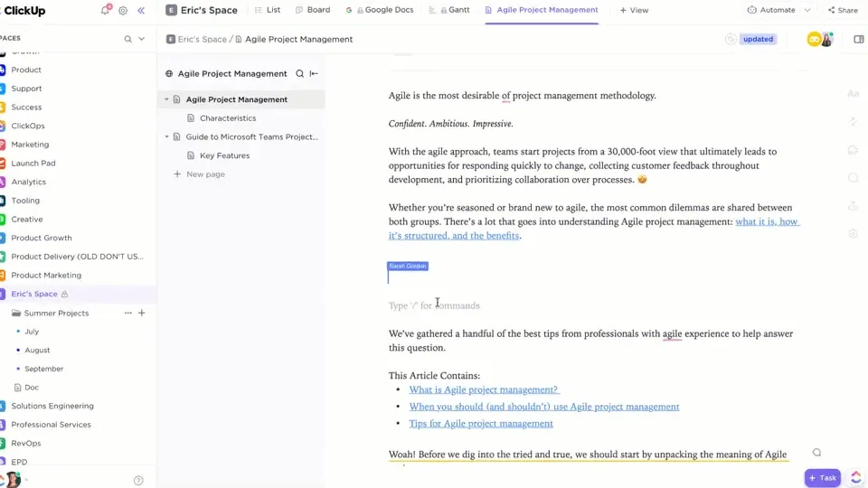This screenshot has height=488, width=868.
Task: Switch to the Board view tab
Action: 313,10
